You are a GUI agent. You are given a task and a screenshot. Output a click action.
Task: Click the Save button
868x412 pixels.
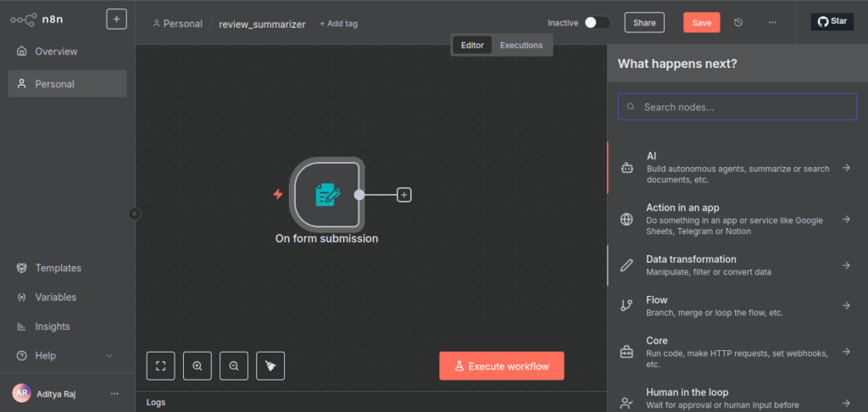[x=701, y=23]
